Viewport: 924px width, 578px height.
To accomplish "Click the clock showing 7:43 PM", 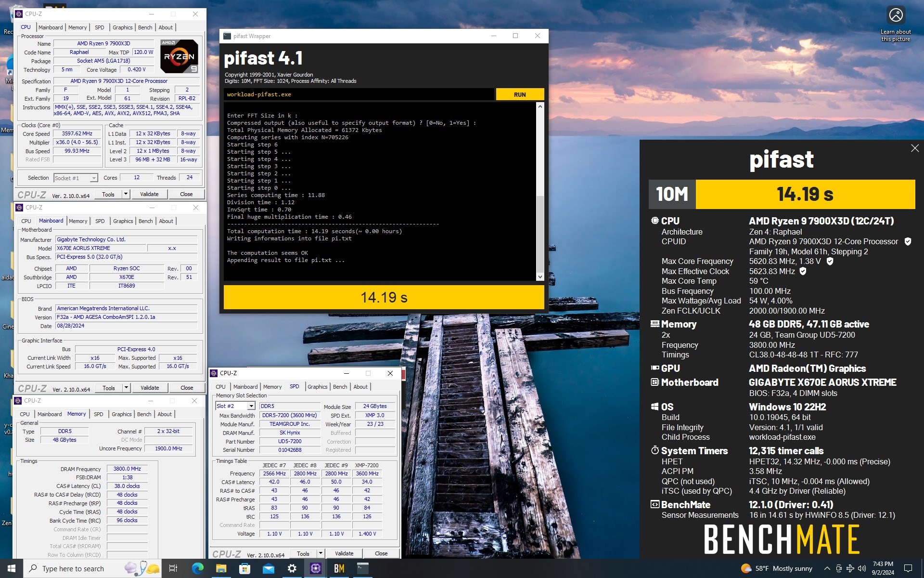I will click(x=883, y=564).
